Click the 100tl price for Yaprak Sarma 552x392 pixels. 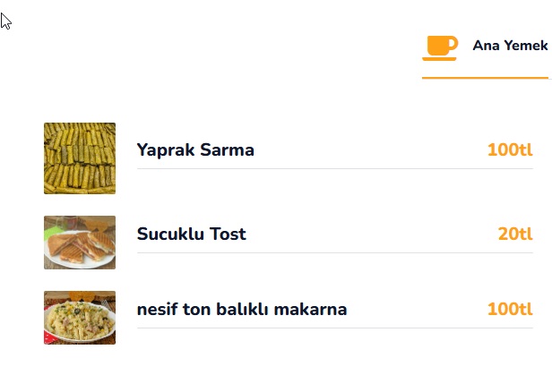[x=510, y=150]
